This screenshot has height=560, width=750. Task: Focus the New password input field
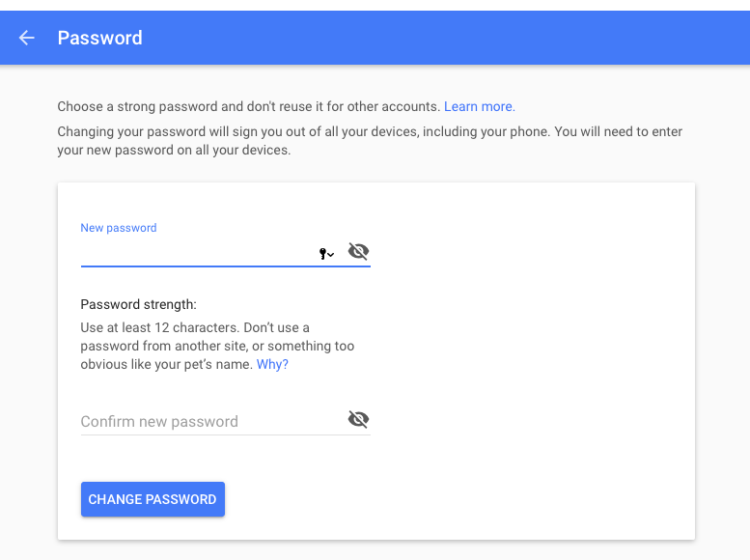pos(199,252)
